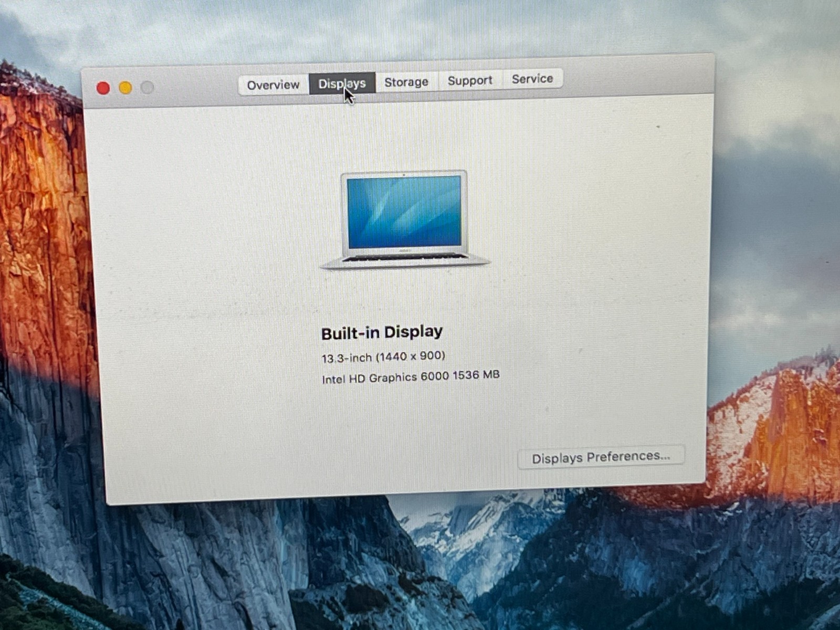Open the Storage tab
The width and height of the screenshot is (840, 630).
[406, 82]
